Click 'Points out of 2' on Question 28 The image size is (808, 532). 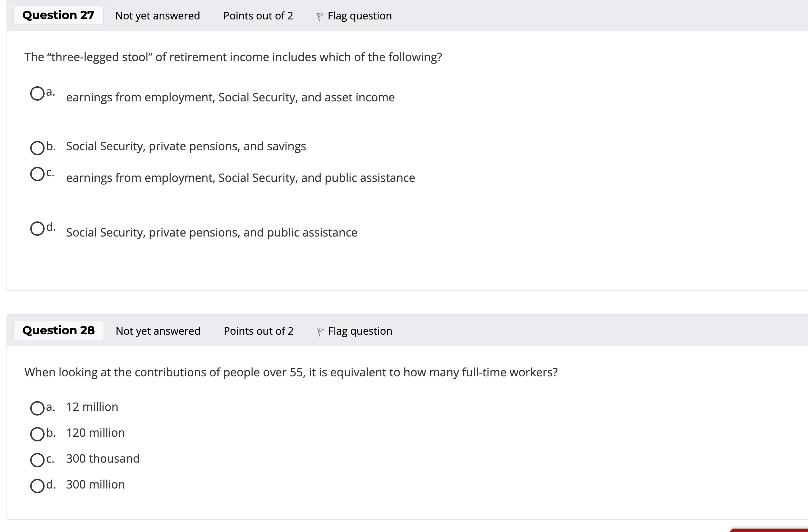point(258,331)
